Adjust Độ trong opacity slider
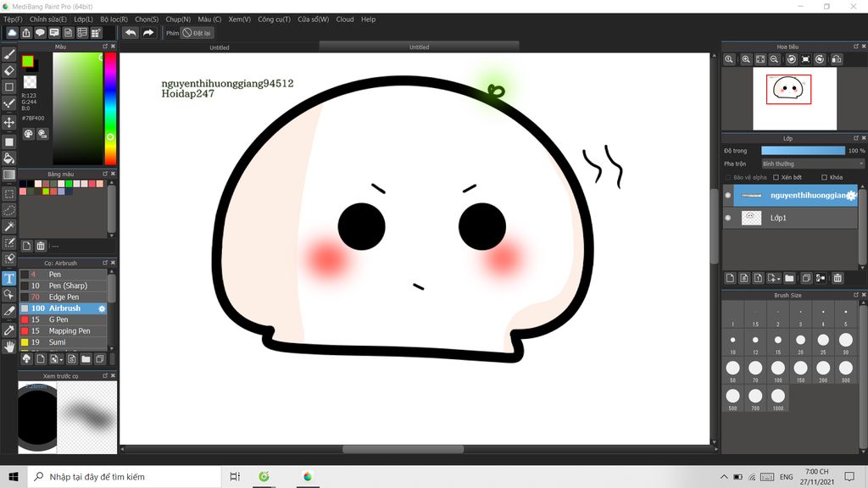This screenshot has width=868, height=488. click(803, 151)
